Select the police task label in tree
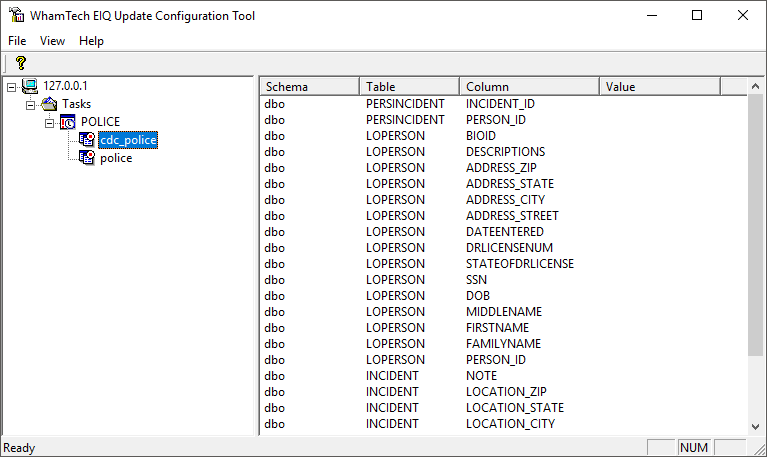The width and height of the screenshot is (767, 457). 116,158
